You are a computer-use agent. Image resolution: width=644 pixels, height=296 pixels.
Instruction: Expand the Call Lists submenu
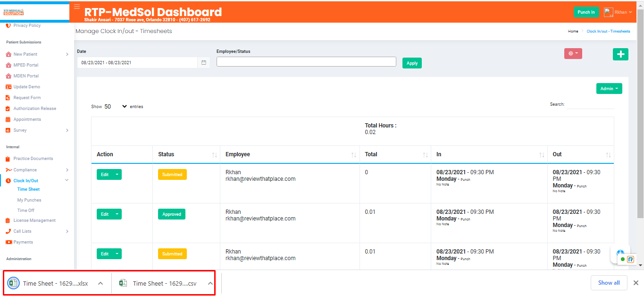[x=67, y=231]
